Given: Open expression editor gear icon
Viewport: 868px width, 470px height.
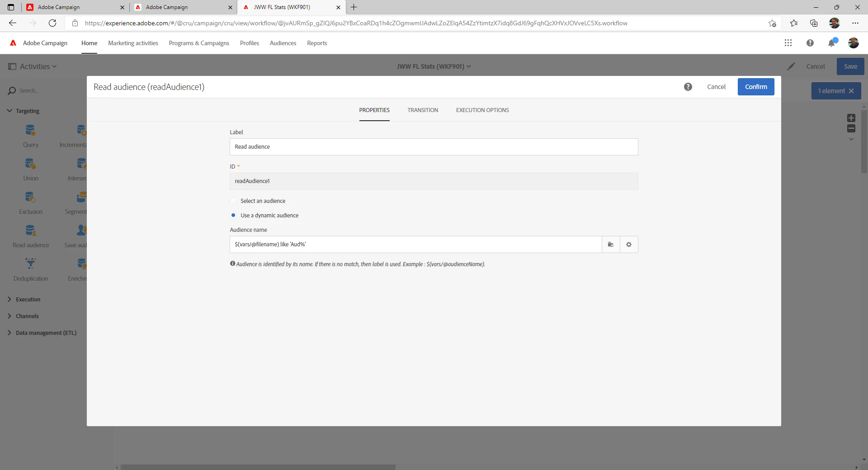Looking at the screenshot, I should 629,244.
